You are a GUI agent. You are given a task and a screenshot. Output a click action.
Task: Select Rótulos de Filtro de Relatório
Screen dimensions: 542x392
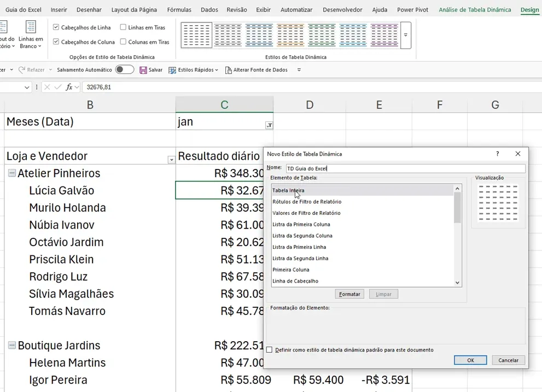tap(362, 202)
